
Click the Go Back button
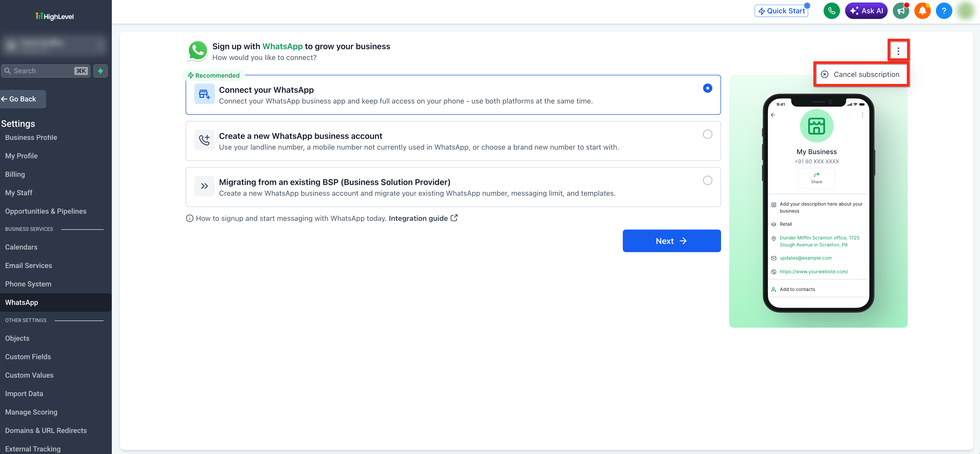tap(23, 99)
